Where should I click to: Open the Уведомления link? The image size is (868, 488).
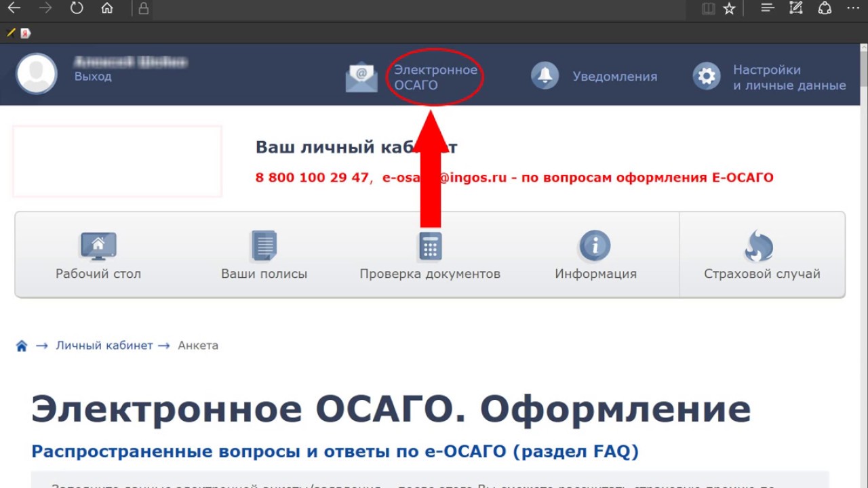click(615, 77)
